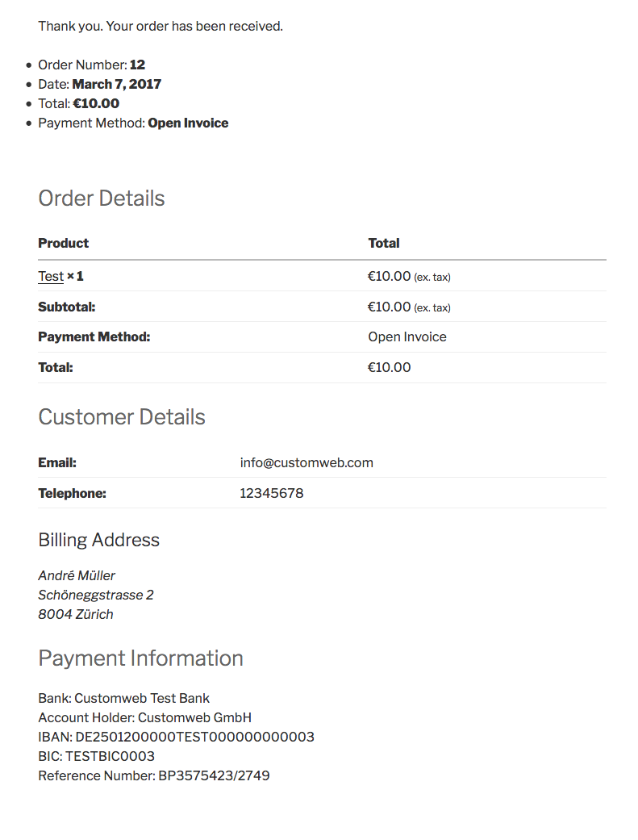
Task: Click the IBAN number line
Action: pos(176,737)
